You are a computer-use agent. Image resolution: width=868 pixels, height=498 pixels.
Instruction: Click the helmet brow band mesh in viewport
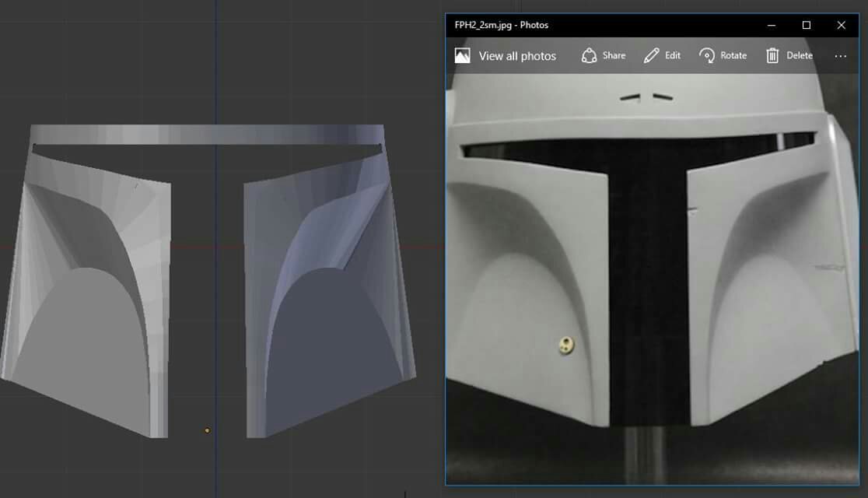click(207, 135)
